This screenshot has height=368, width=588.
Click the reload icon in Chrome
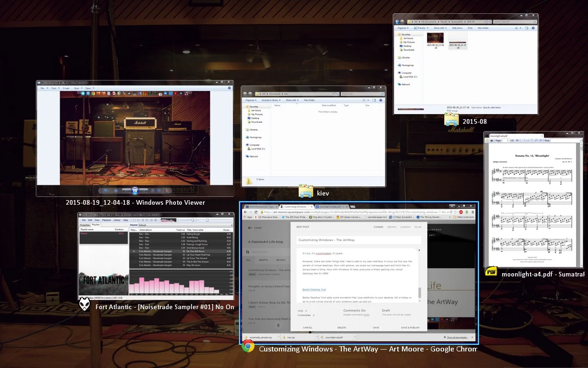[256, 212]
